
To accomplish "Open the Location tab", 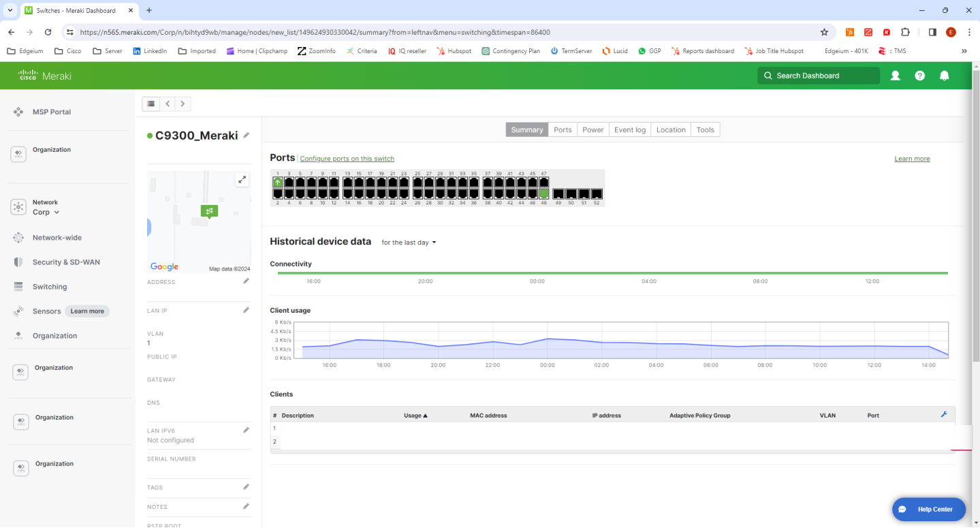I will coord(671,129).
